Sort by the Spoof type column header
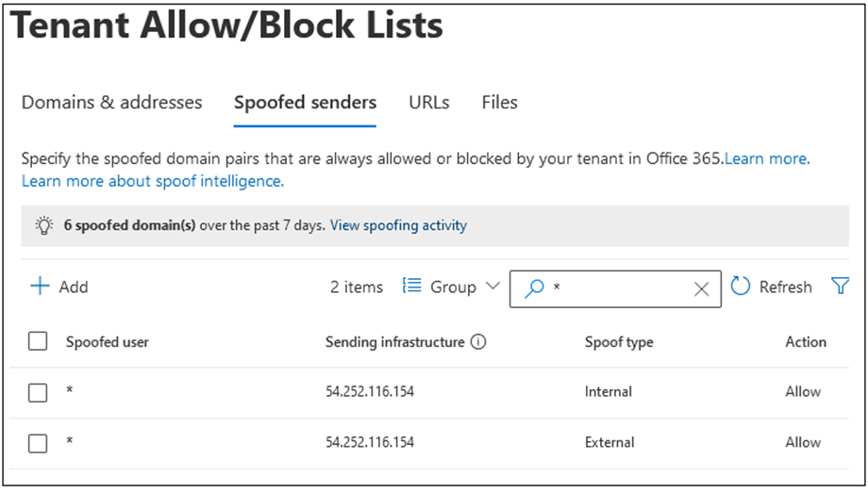The height and width of the screenshot is (492, 868). 619,342
